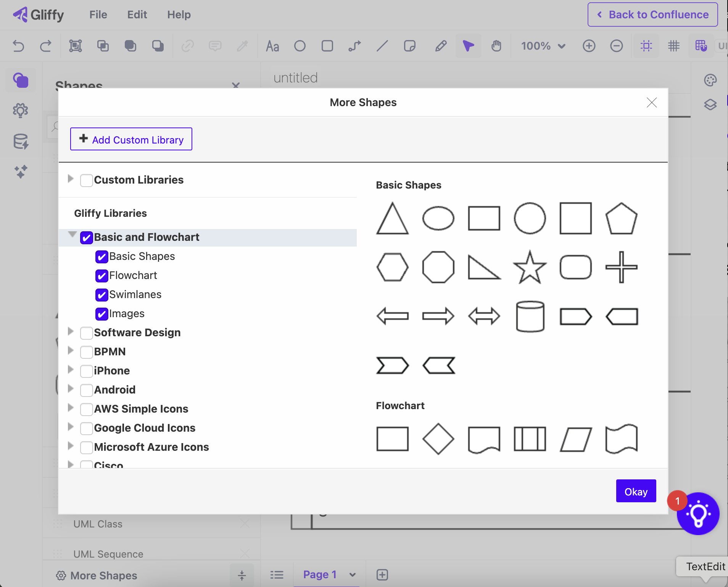The width and height of the screenshot is (728, 587).
Task: Select the Ellipse shape tool
Action: pyautogui.click(x=300, y=46)
